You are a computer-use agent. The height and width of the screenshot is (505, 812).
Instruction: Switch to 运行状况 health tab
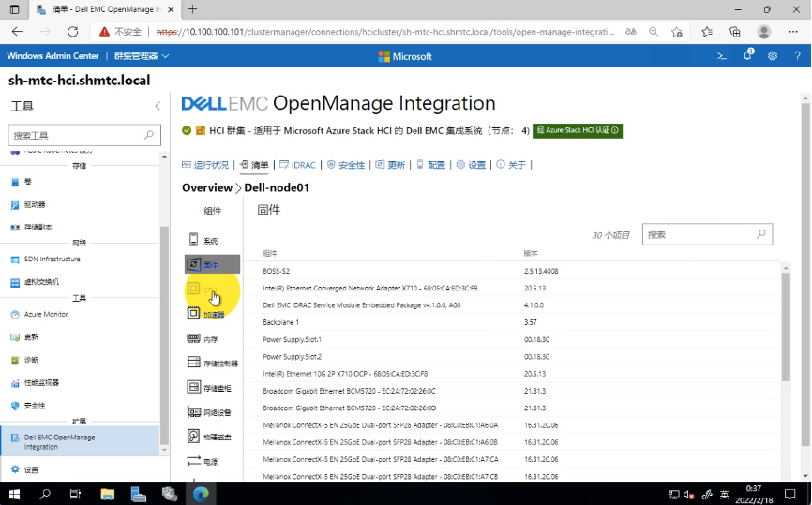[x=205, y=165]
